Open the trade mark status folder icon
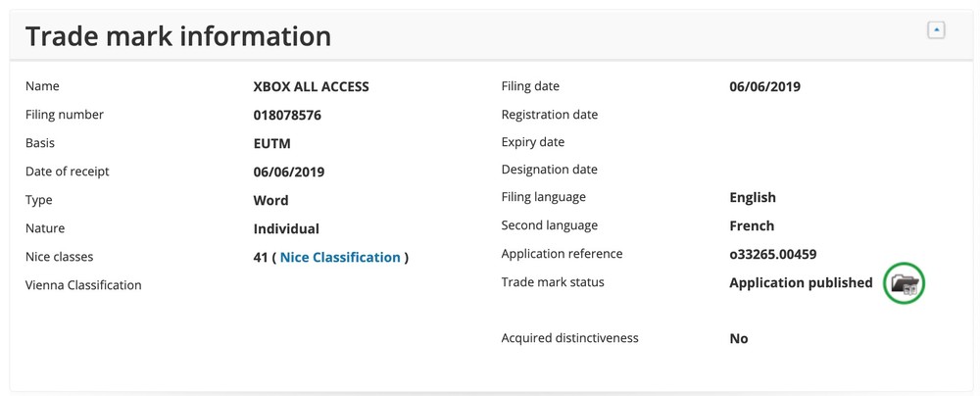 pyautogui.click(x=905, y=283)
